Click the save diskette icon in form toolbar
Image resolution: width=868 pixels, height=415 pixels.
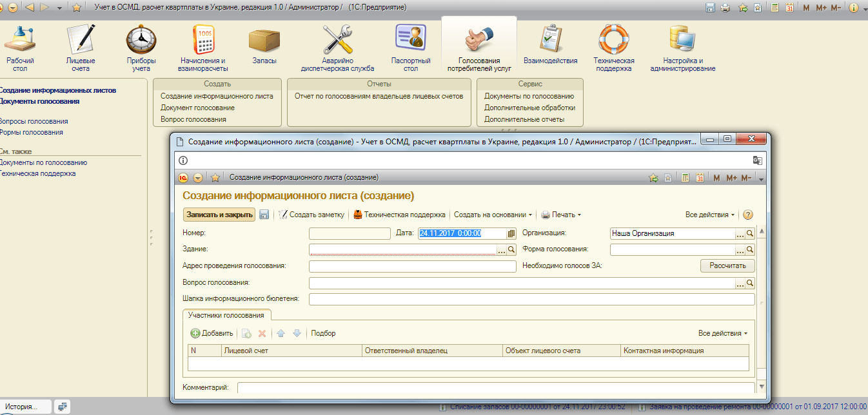point(264,215)
